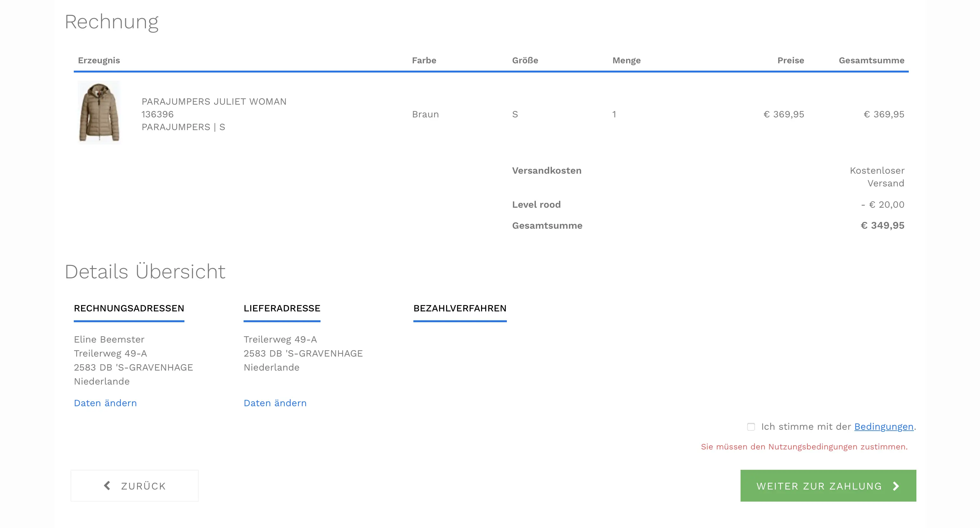Click the Details Übersicht heading
This screenshot has width=980, height=528.
click(145, 271)
